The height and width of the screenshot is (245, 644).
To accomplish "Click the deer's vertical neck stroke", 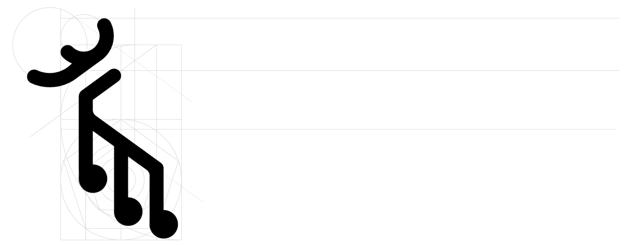I will point(86,134).
